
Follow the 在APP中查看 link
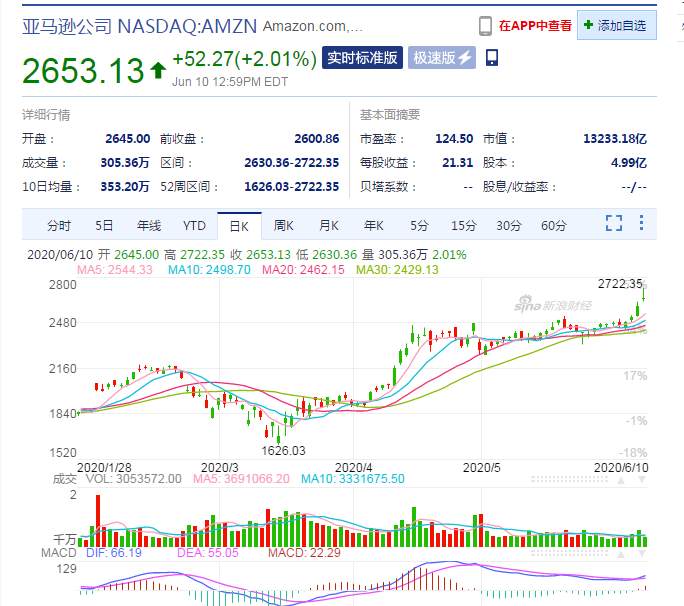(x=535, y=26)
